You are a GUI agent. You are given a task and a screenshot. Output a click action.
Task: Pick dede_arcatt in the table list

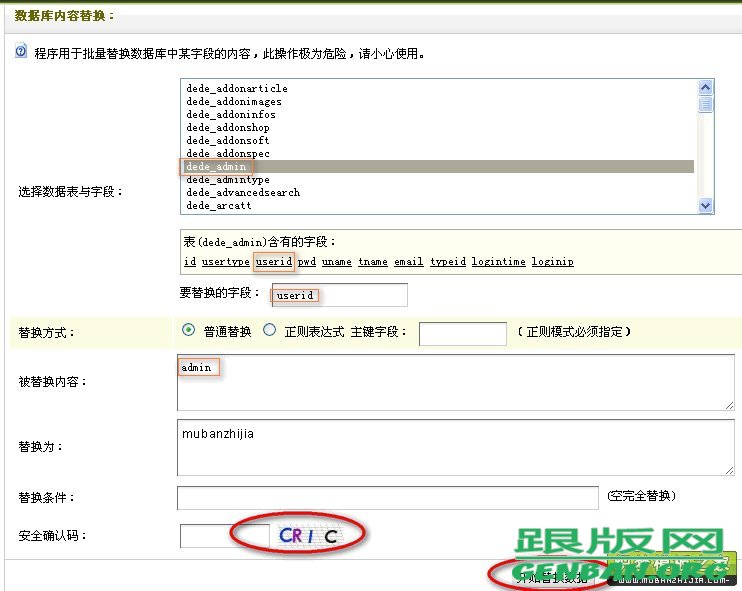coord(219,206)
